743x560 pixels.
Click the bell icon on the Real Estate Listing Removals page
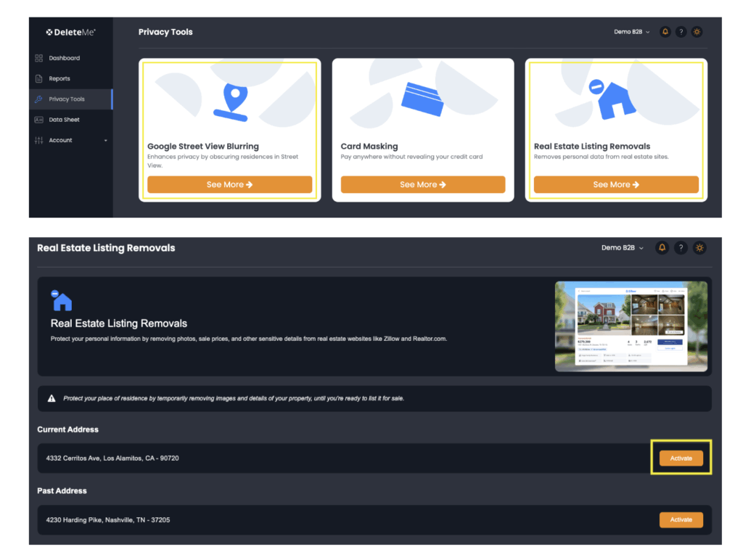click(662, 248)
